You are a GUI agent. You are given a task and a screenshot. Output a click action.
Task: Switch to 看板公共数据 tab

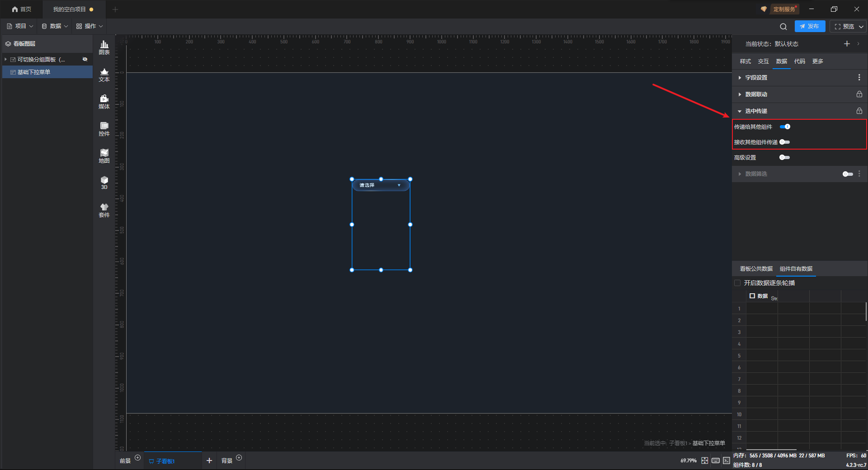click(756, 269)
